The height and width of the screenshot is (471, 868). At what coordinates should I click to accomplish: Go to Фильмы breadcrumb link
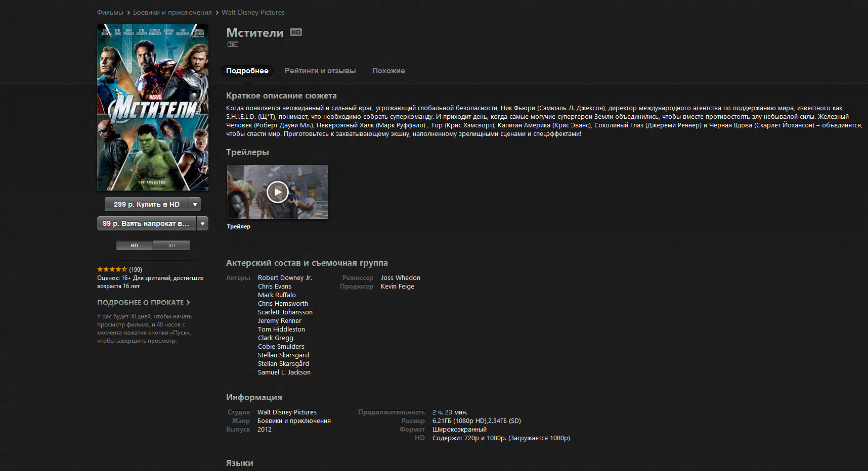click(110, 12)
